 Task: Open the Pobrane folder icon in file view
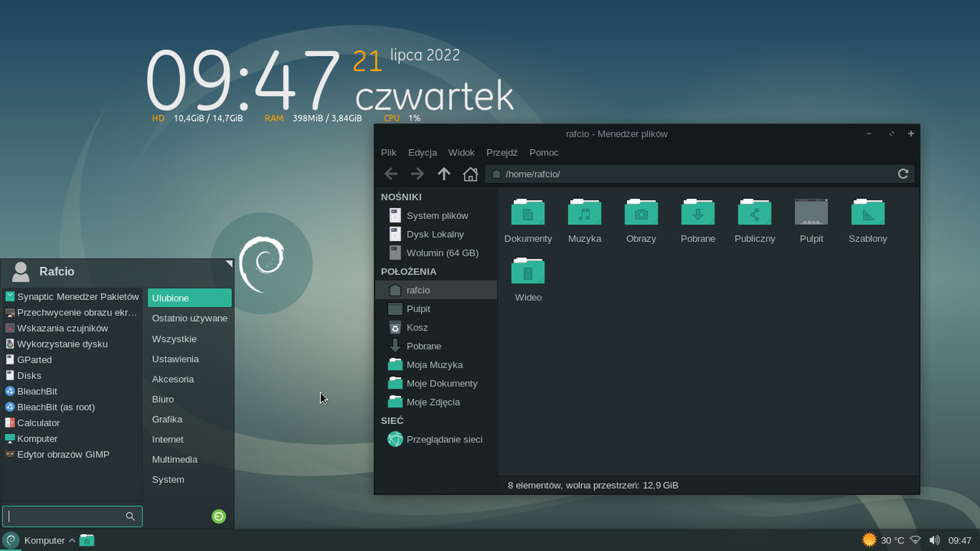coord(698,212)
